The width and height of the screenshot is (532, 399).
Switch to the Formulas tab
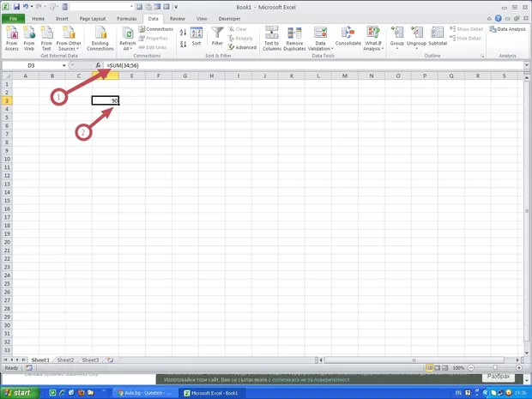coord(126,19)
